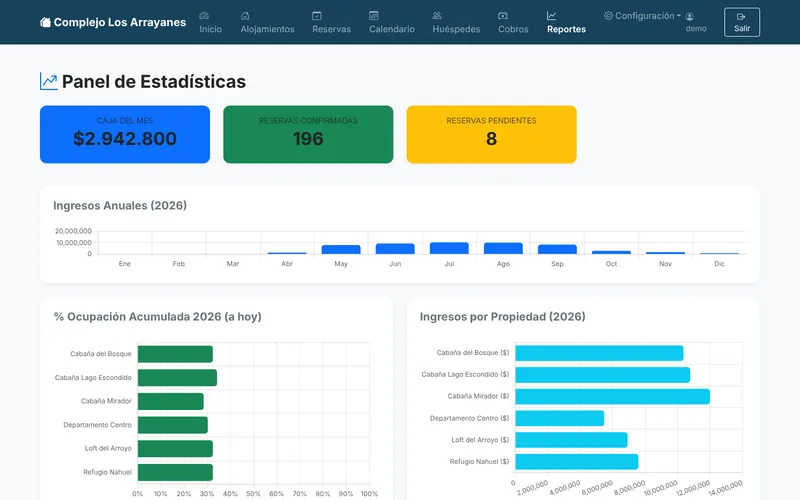Click the Refugio Nahuel ($) income bar
This screenshot has height=500, width=800.
point(577,461)
